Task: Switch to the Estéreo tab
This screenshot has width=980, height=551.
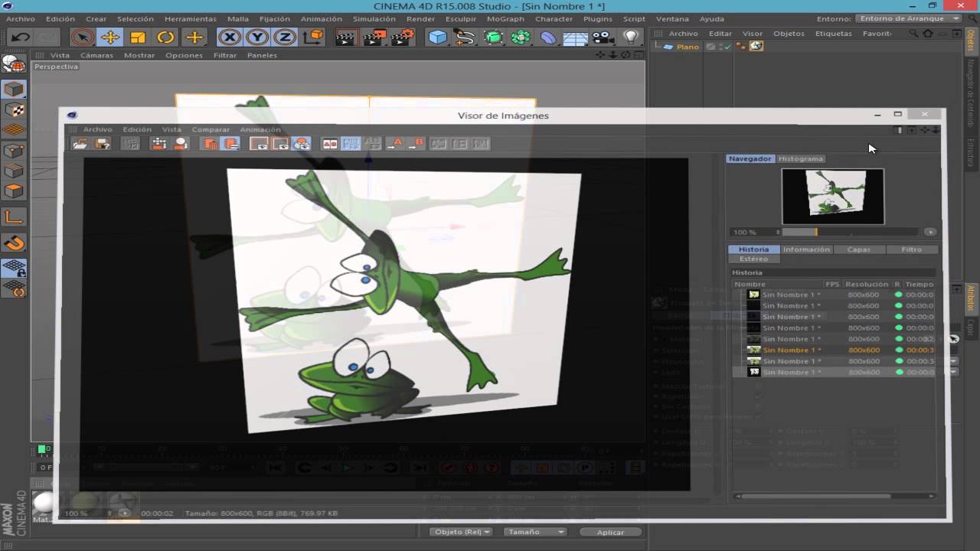Action: tap(753, 259)
